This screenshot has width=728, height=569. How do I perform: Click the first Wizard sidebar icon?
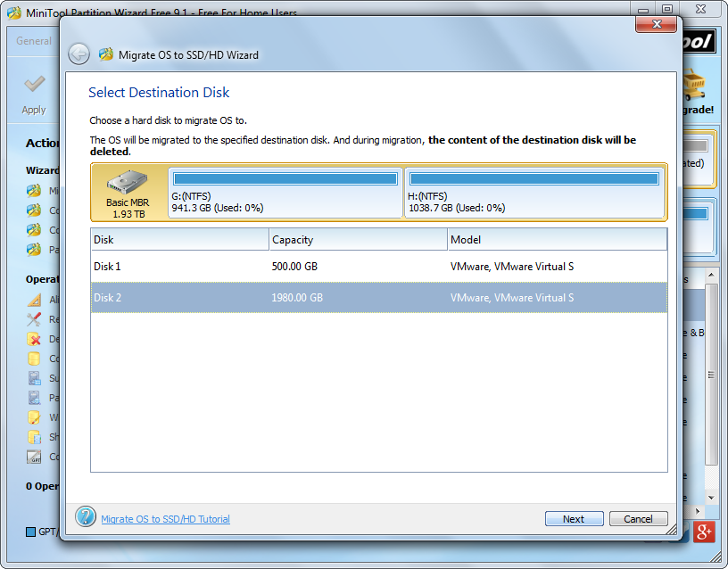[34, 191]
